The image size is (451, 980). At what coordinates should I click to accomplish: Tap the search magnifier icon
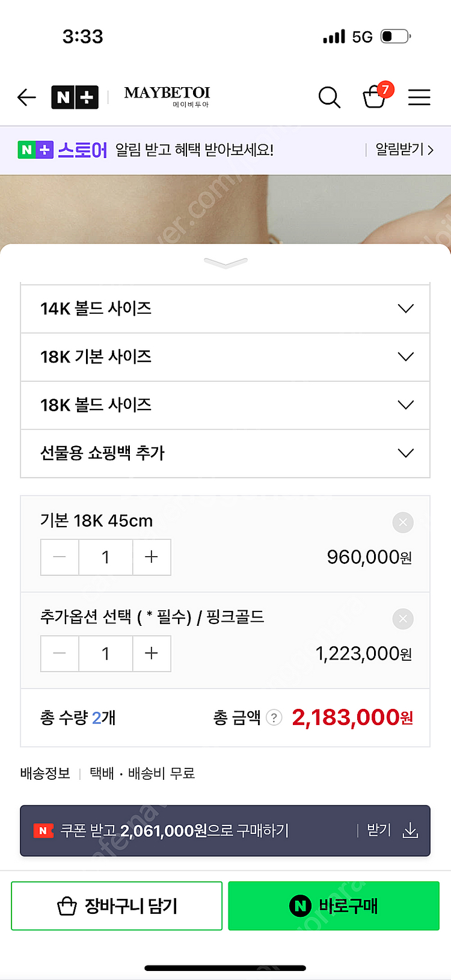329,97
